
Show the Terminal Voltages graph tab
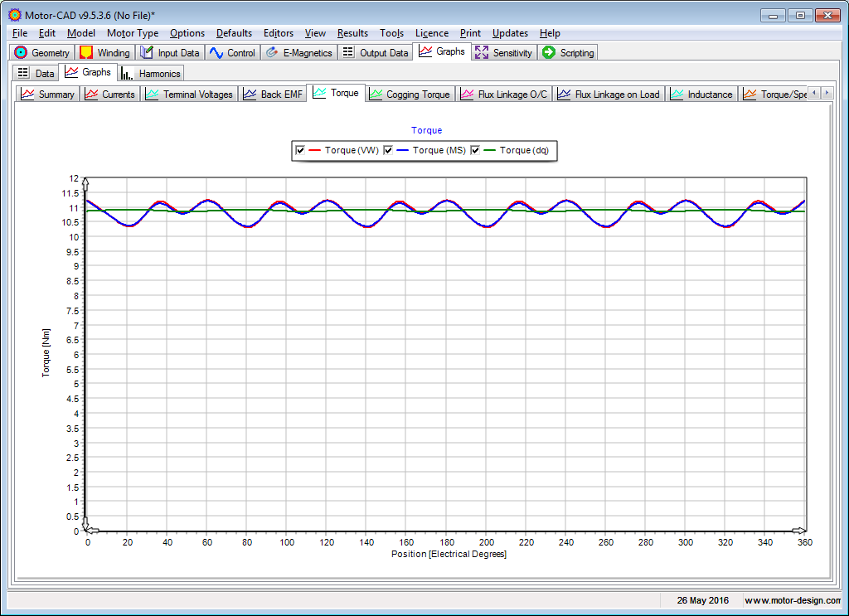(x=190, y=95)
